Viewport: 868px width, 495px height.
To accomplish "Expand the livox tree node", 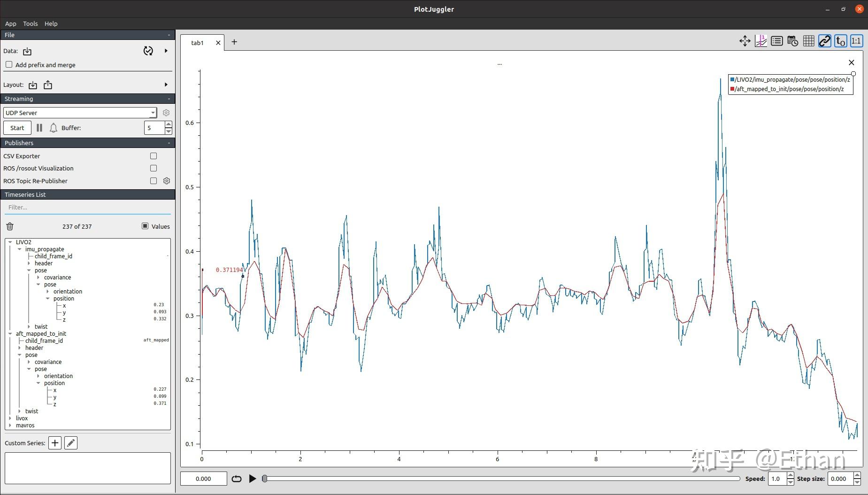I will [10, 418].
